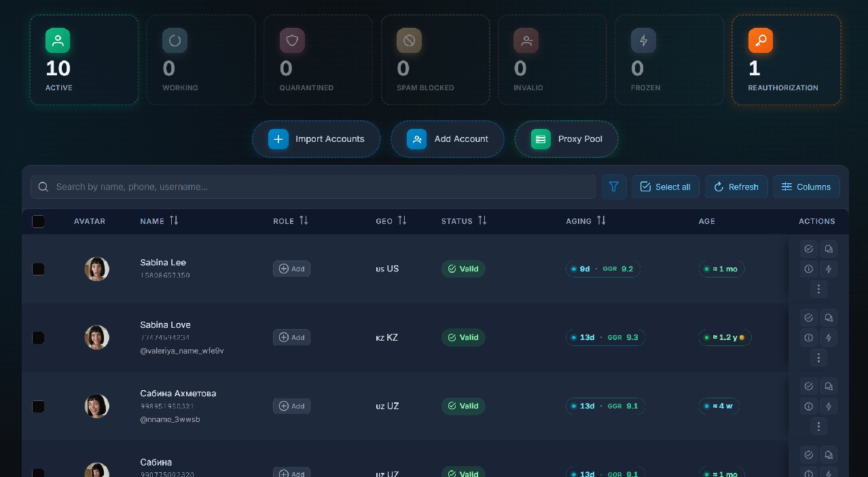
Task: Click the info action for Sabina Love
Action: [808, 337]
